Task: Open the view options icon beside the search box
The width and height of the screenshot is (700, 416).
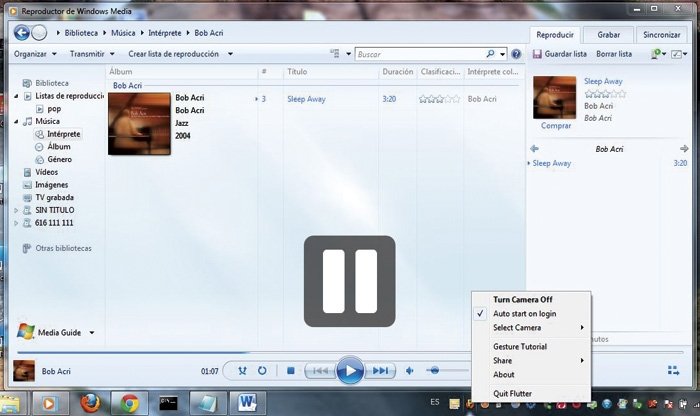Action: (x=335, y=54)
